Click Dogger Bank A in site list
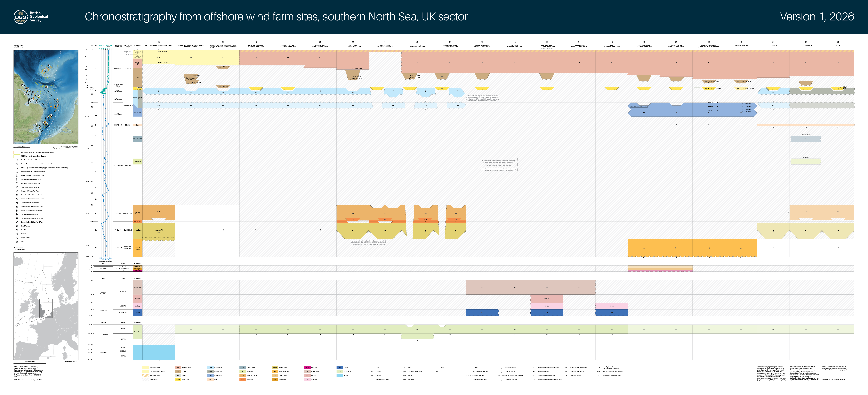This screenshot has height=395, width=868. point(25,238)
